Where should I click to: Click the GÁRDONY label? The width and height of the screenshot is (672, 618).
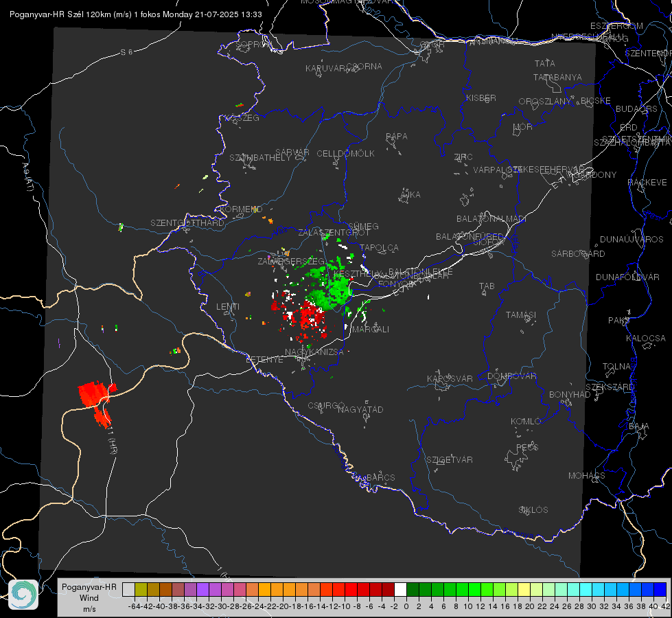point(596,175)
